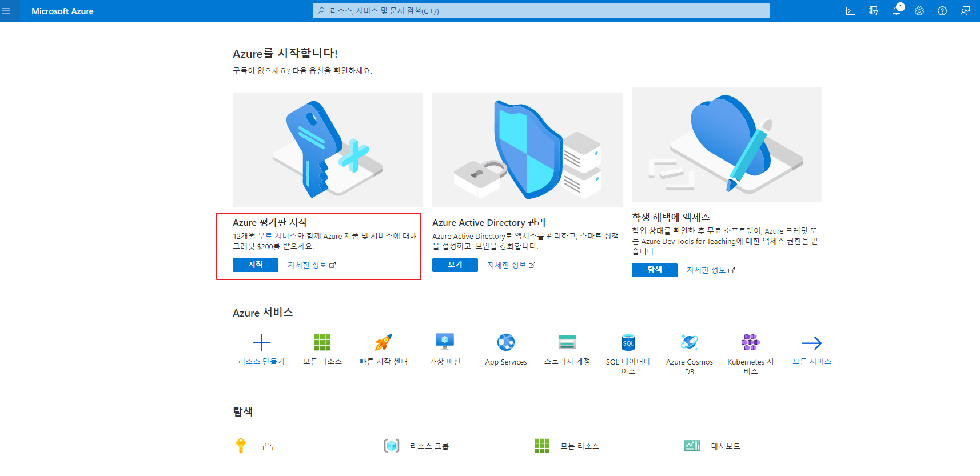Click the shield illustration thumbnail

pos(527,150)
